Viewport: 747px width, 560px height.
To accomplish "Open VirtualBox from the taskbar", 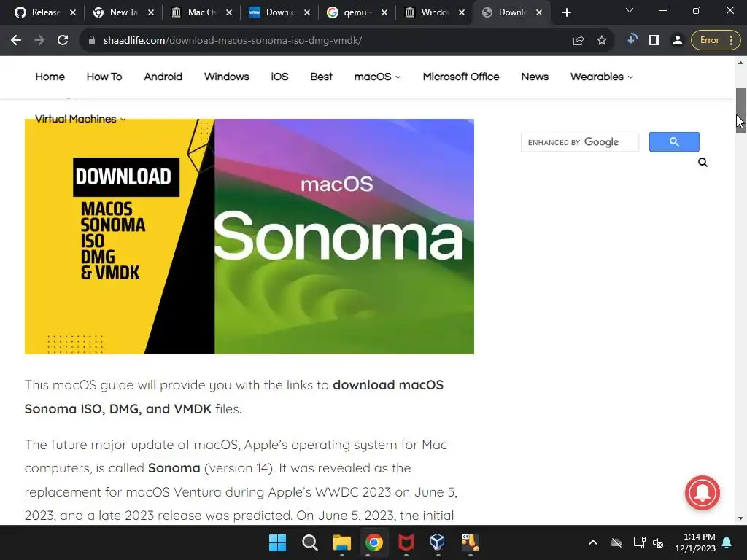I will click(x=438, y=542).
